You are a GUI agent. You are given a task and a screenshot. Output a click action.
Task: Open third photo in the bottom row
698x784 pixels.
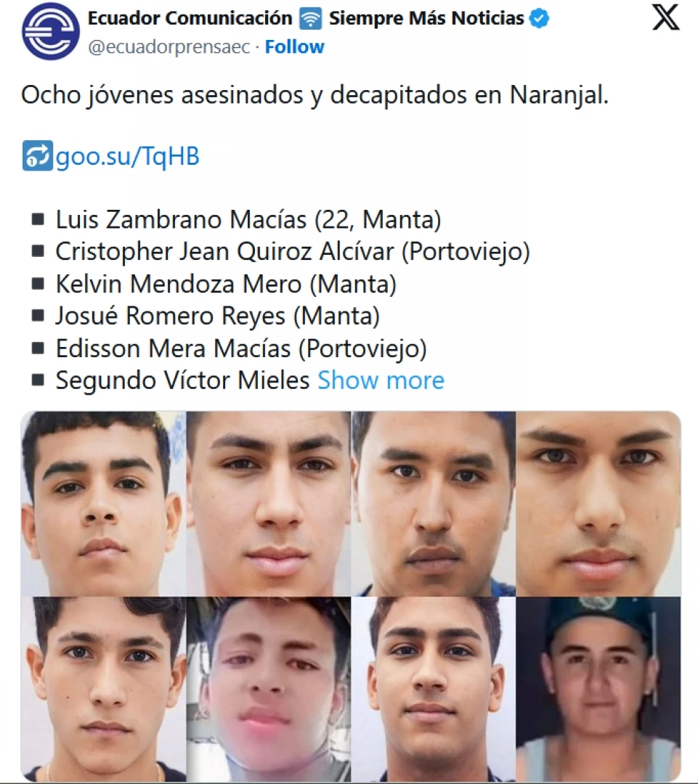tap(434, 689)
